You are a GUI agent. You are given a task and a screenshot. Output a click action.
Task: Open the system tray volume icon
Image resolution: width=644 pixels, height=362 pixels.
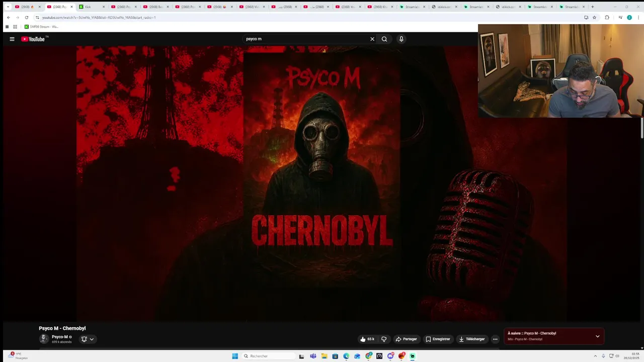617,356
